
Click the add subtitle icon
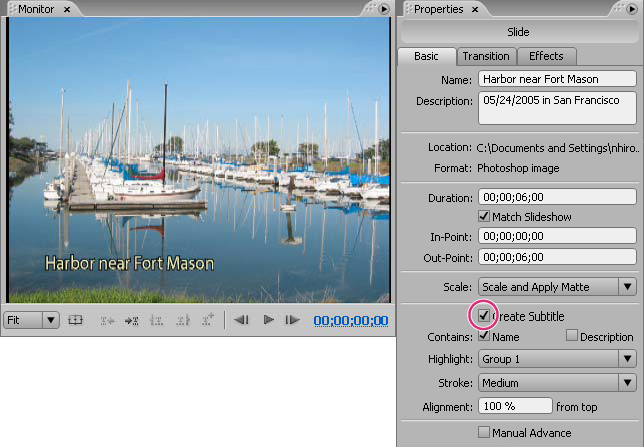click(208, 319)
